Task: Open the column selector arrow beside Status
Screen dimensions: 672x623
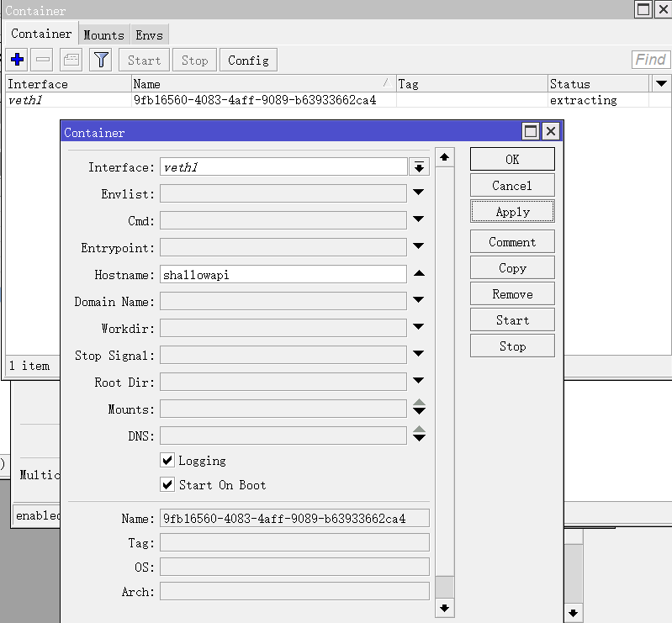Action: (661, 83)
